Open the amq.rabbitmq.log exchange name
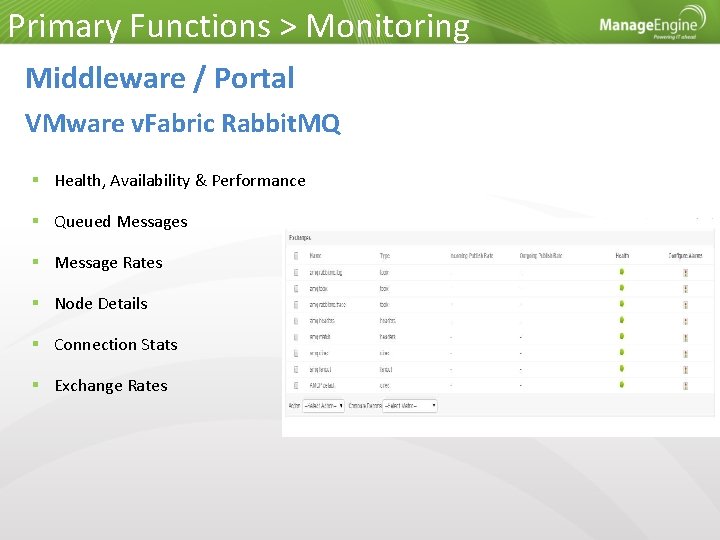The height and width of the screenshot is (540, 720). click(x=326, y=273)
